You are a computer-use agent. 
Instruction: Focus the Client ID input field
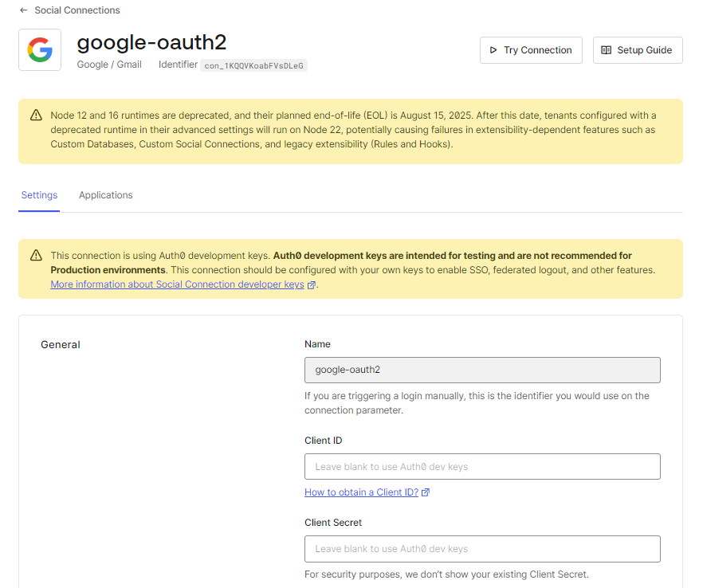click(x=481, y=466)
